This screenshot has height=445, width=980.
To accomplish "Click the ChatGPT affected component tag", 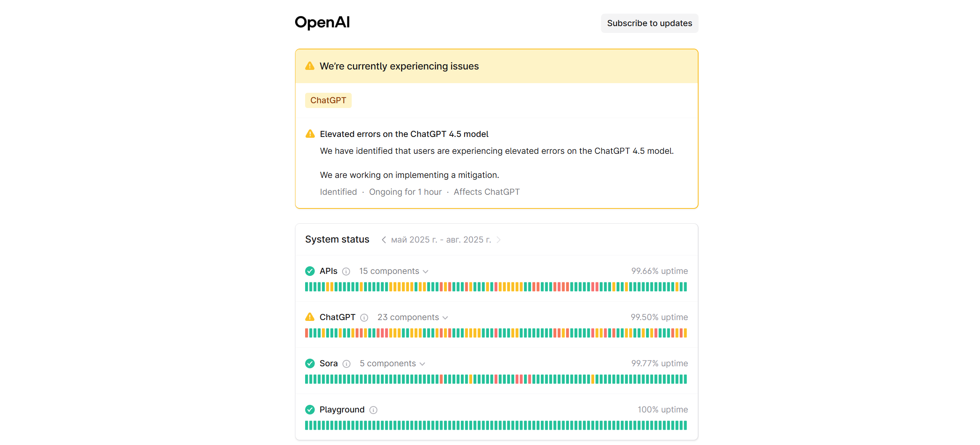I will (x=328, y=100).
